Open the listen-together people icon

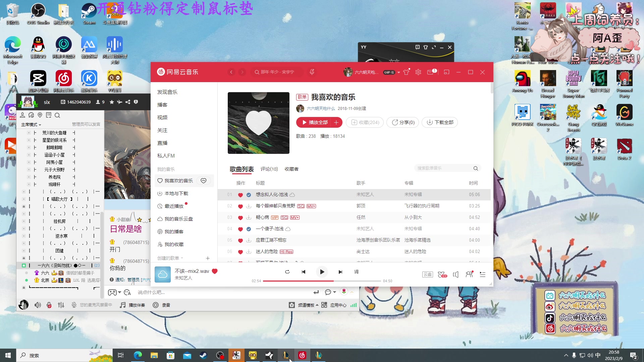(x=469, y=275)
